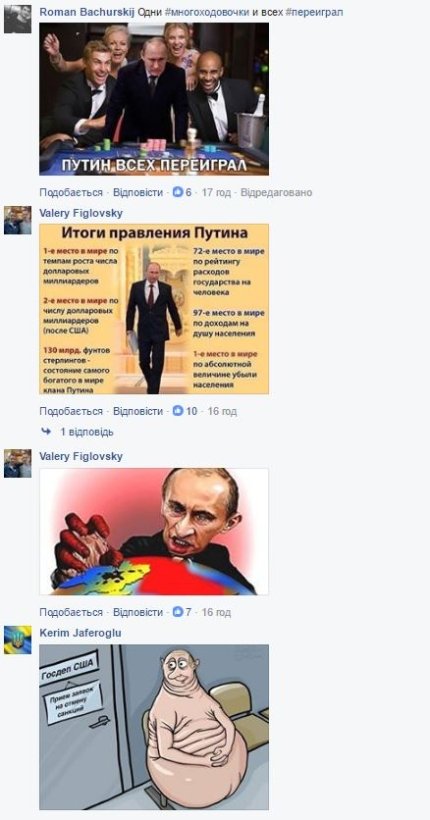Open the Відредаговано edit history link
Viewport: 430px width, 820px height.
tap(276, 192)
